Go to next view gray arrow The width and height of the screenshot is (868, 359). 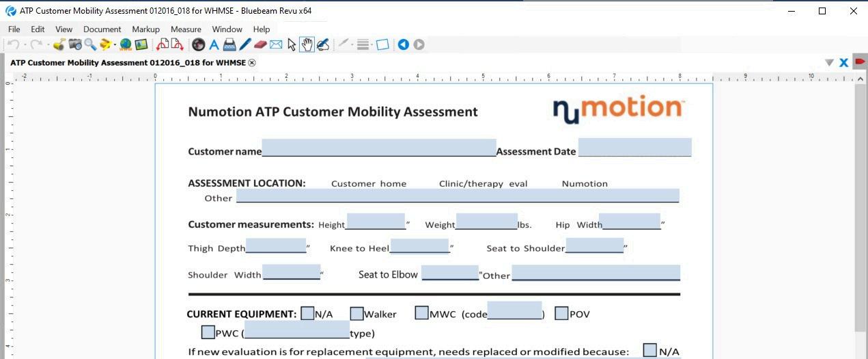419,44
